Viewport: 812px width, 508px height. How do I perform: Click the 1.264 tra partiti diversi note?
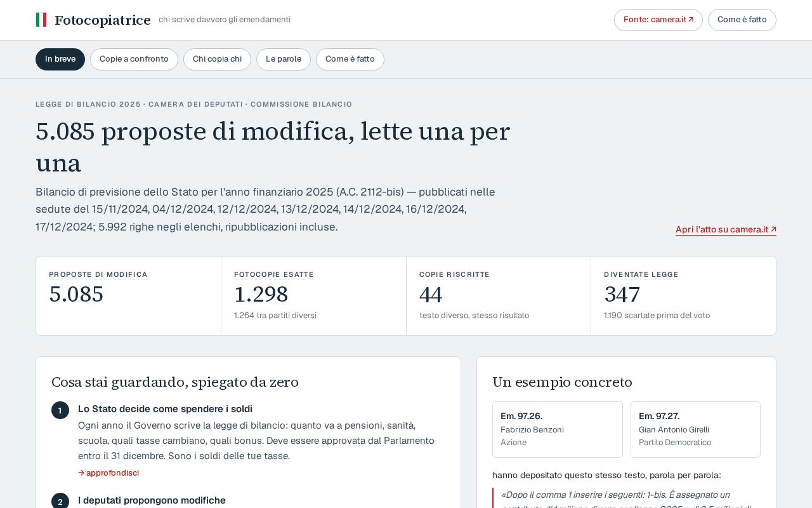[x=275, y=315]
